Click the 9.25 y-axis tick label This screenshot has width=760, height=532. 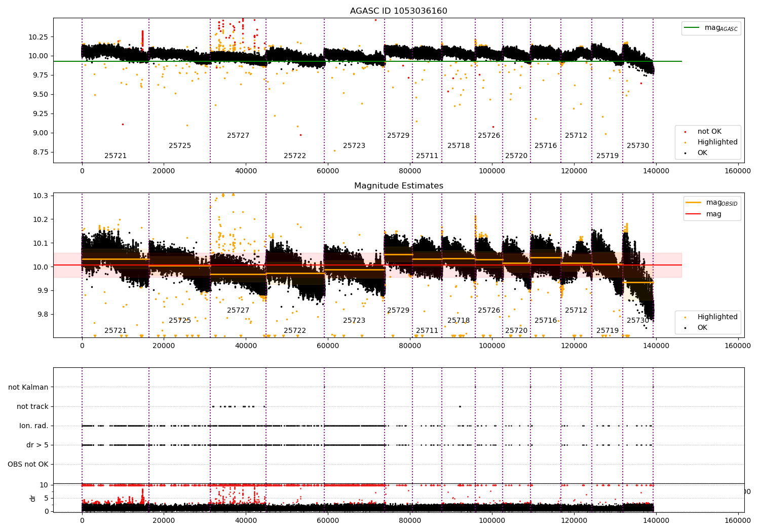40,114
